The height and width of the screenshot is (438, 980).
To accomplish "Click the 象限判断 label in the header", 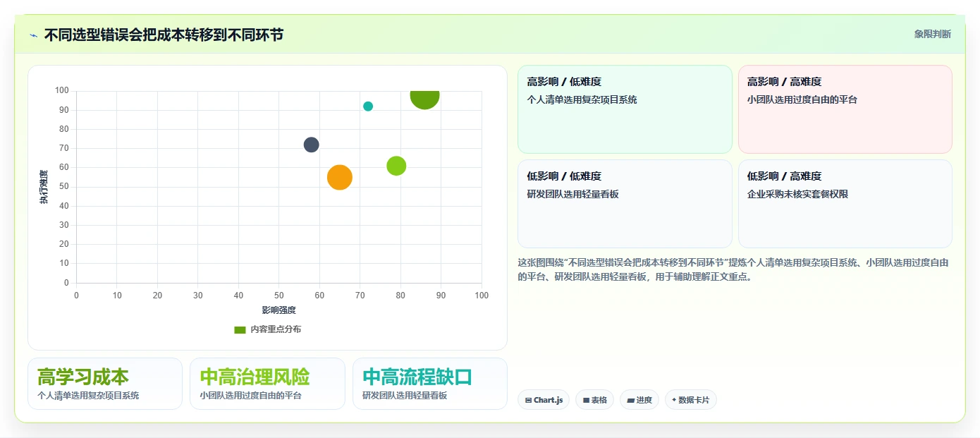I will pyautogui.click(x=932, y=34).
